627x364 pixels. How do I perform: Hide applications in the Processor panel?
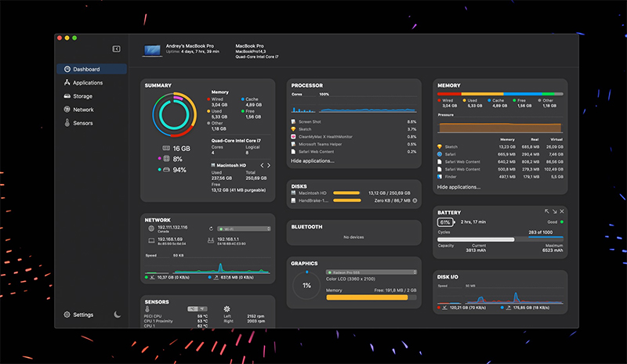click(312, 160)
